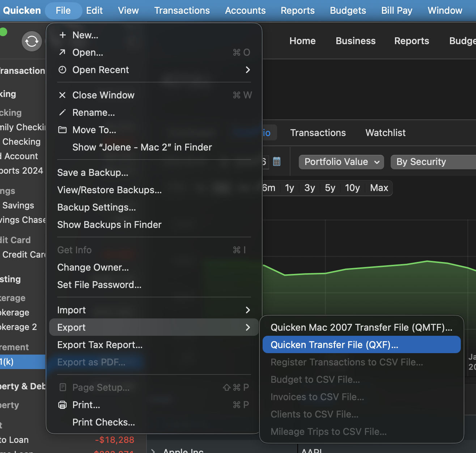
Task: Open the File menu in menu bar
Action: click(63, 10)
